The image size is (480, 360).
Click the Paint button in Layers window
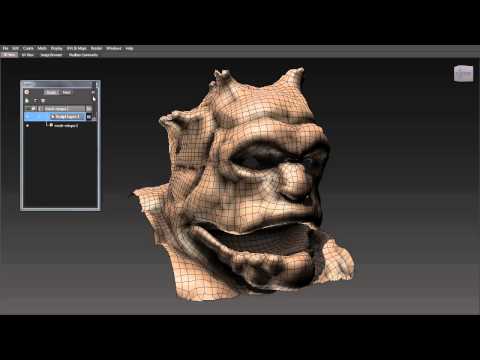click(67, 92)
